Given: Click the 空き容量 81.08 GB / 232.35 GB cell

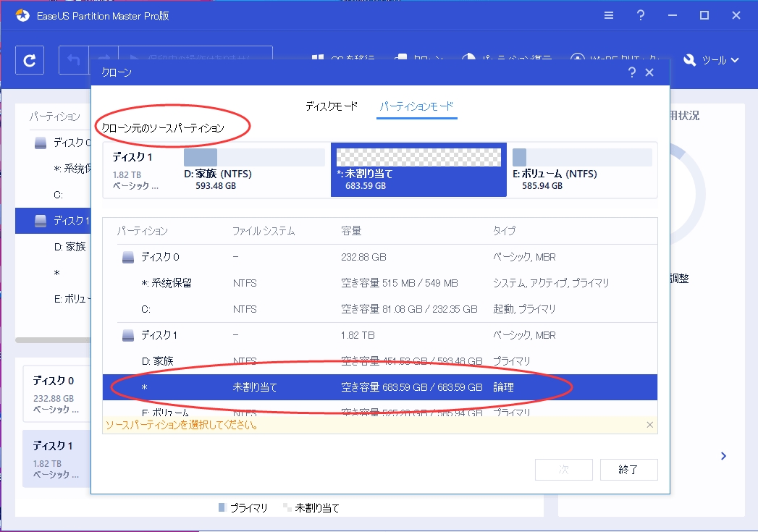Looking at the screenshot, I should pos(409,309).
